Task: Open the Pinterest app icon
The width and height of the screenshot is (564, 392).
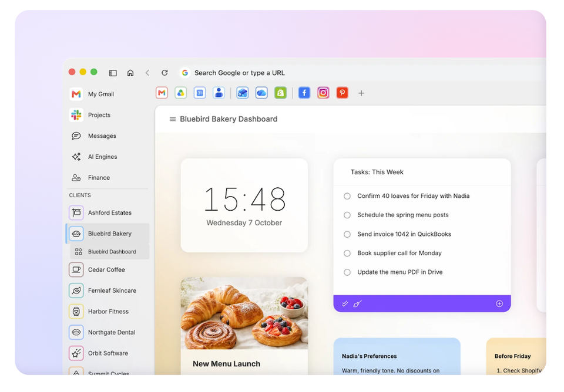Action: click(x=343, y=93)
